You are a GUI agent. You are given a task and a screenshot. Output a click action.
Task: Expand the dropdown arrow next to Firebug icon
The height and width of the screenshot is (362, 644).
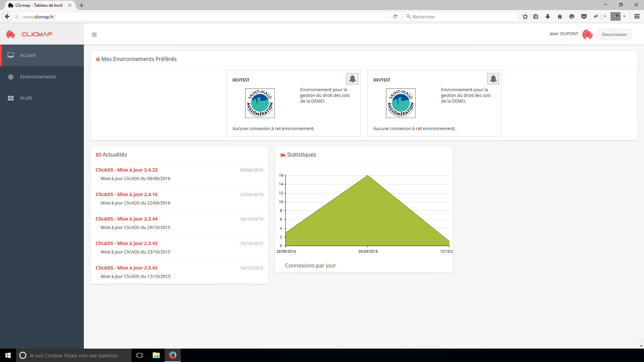pos(605,16)
